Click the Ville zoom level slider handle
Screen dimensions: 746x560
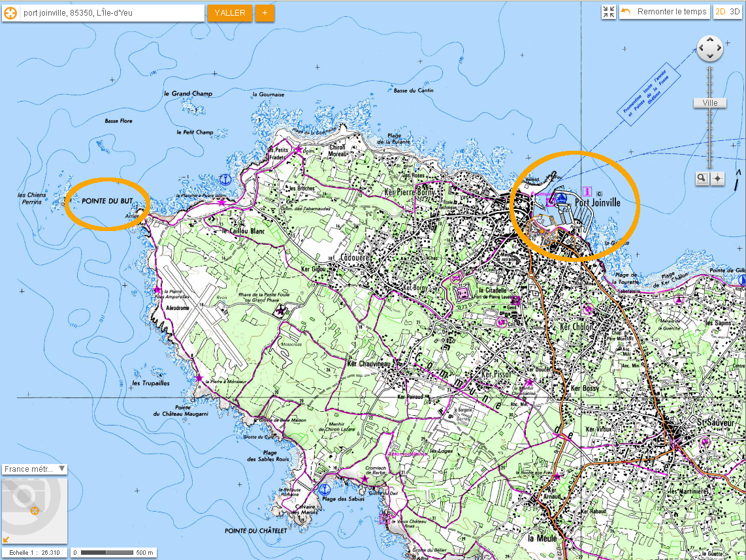(x=709, y=103)
